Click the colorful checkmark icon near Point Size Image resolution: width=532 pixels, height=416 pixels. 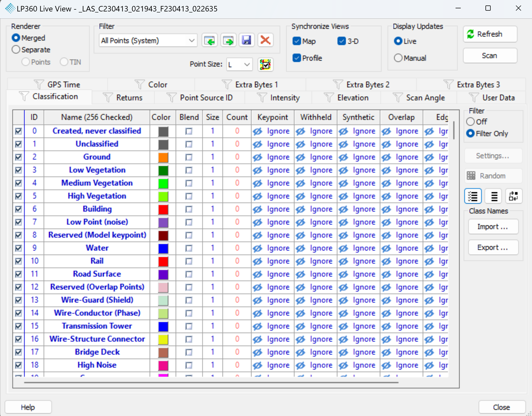[265, 64]
